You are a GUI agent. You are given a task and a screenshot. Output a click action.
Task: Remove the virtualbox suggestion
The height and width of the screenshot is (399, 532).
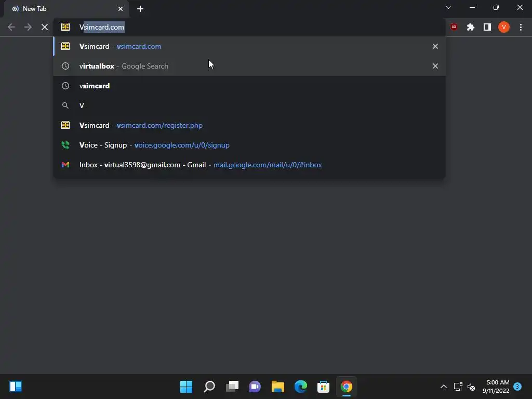tap(435, 66)
